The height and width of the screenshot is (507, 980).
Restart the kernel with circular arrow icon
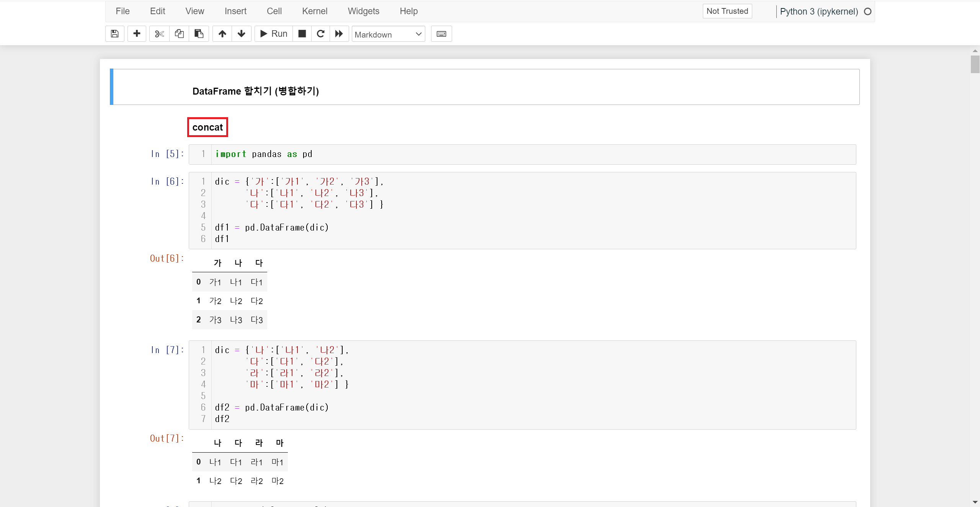[x=321, y=34]
